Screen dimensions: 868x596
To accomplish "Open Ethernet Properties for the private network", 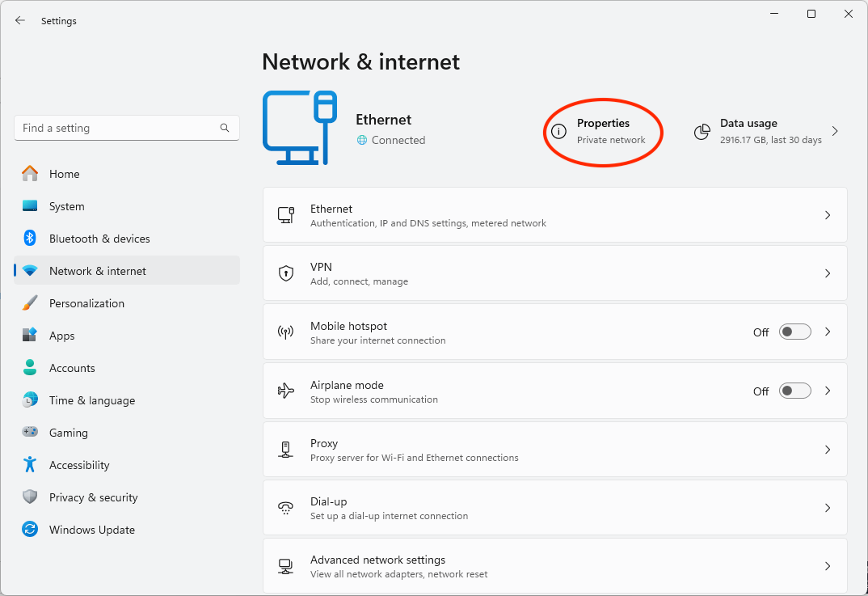I will (x=603, y=131).
